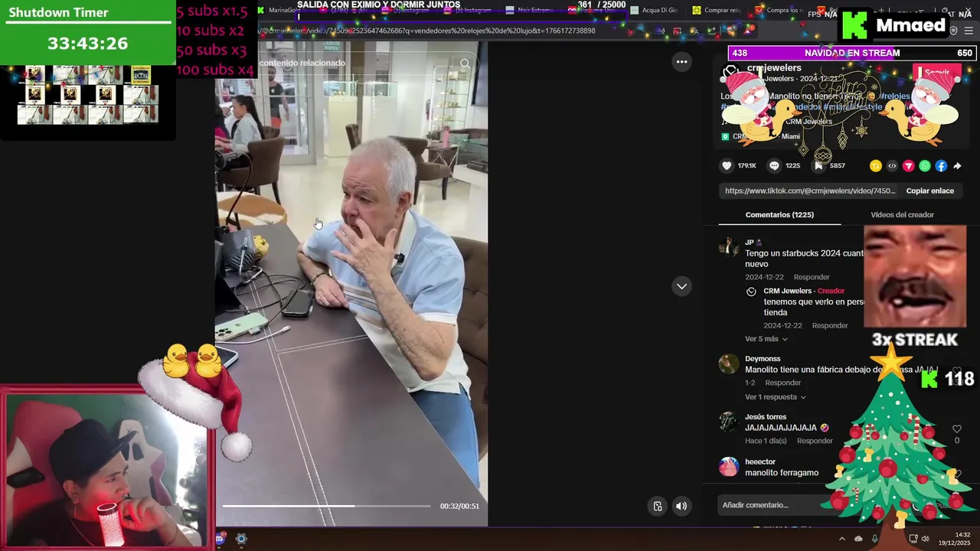This screenshot has height=551, width=980.
Task: Click 'Responder' under Deymonss comment
Action: point(782,383)
